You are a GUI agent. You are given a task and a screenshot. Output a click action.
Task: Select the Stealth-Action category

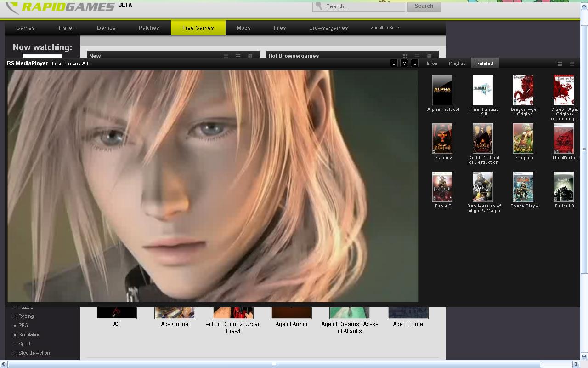34,353
